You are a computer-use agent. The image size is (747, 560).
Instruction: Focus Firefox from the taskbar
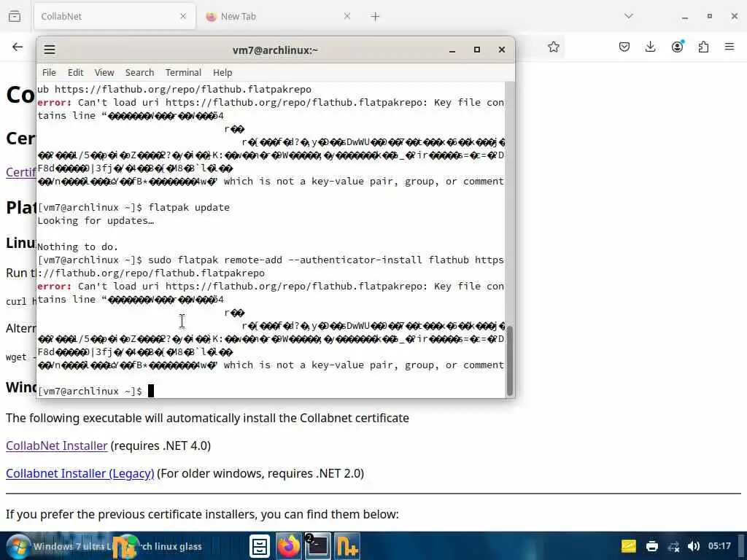pyautogui.click(x=289, y=546)
